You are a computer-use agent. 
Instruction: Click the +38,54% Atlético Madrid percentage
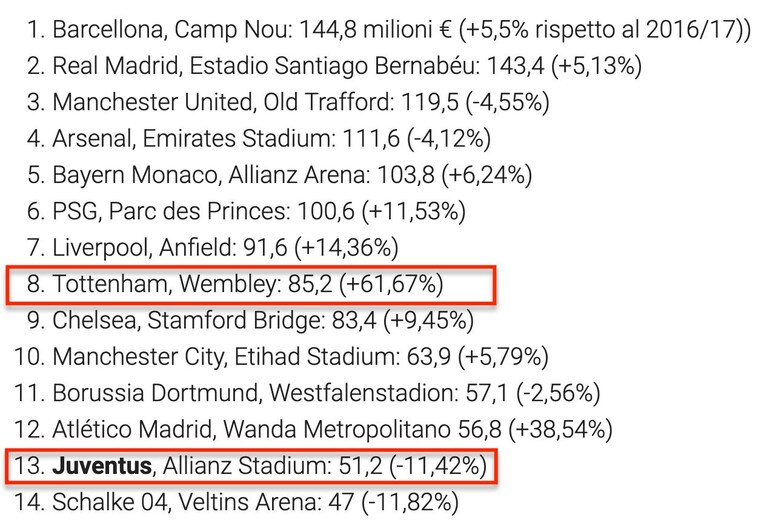click(x=561, y=430)
